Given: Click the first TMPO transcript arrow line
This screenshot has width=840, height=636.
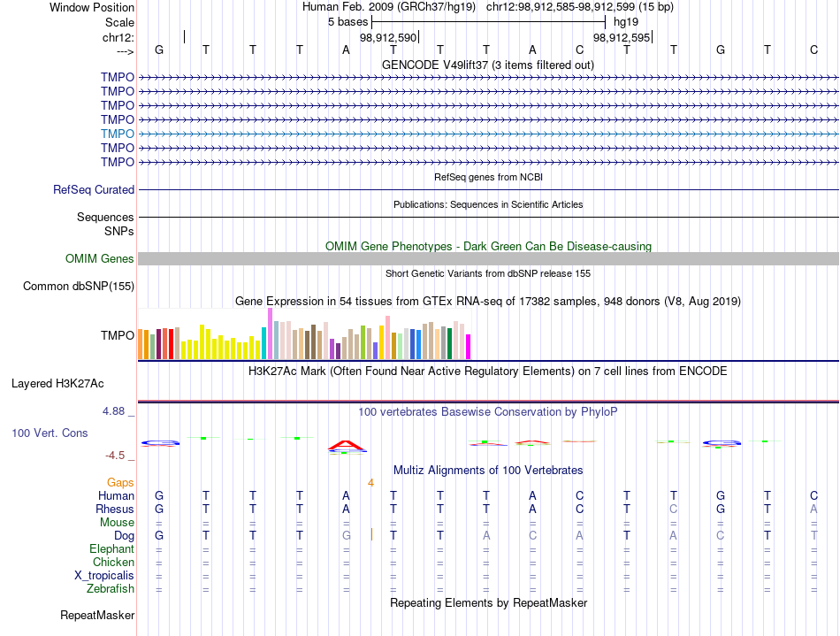Looking at the screenshot, I should pyautogui.click(x=489, y=78).
